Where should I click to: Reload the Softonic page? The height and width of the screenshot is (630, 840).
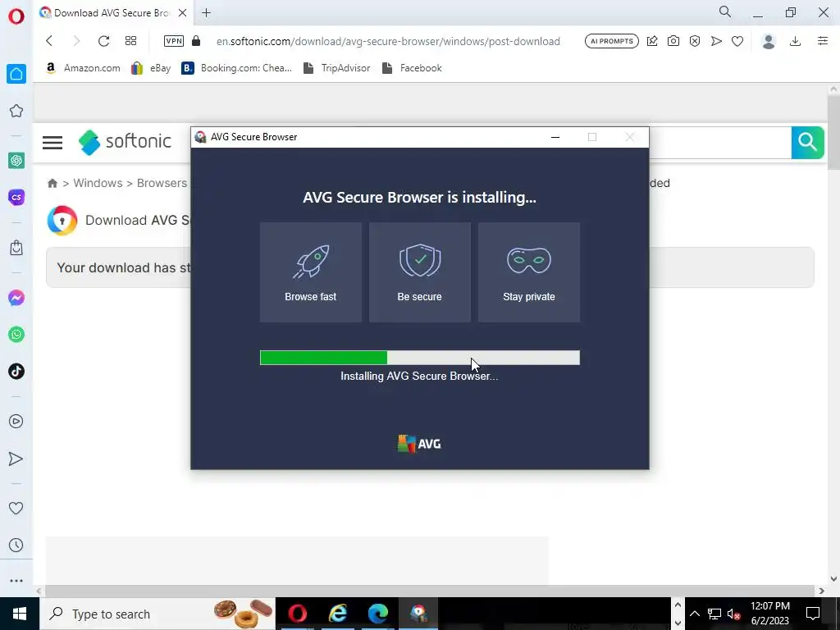point(103,41)
